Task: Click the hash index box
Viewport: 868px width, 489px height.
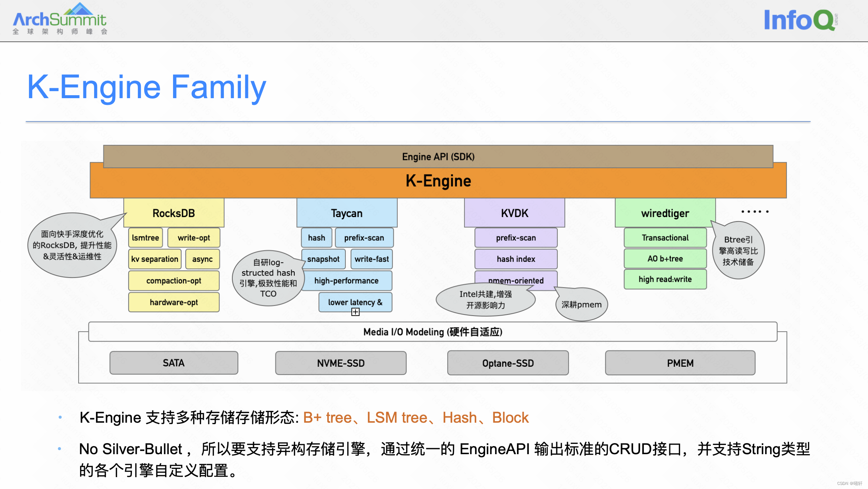Action: coord(516,259)
